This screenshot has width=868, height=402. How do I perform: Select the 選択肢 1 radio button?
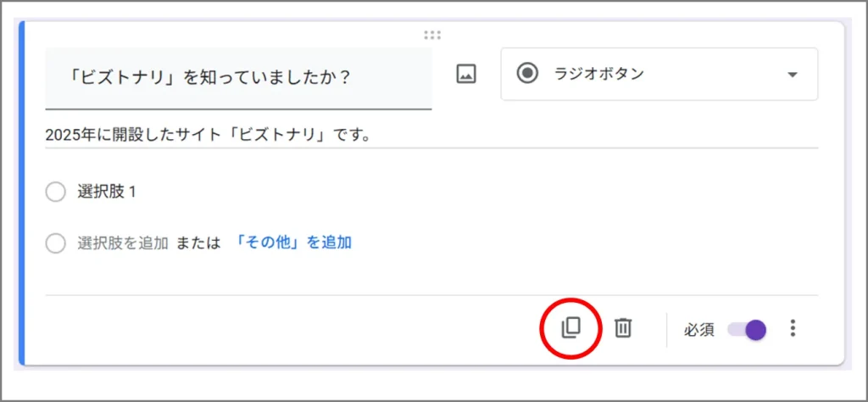click(56, 193)
